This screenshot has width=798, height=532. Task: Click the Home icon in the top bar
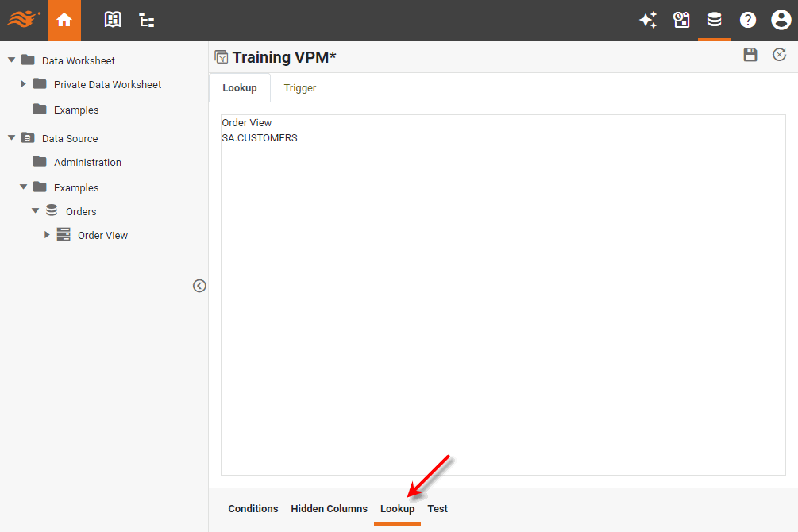[64, 20]
